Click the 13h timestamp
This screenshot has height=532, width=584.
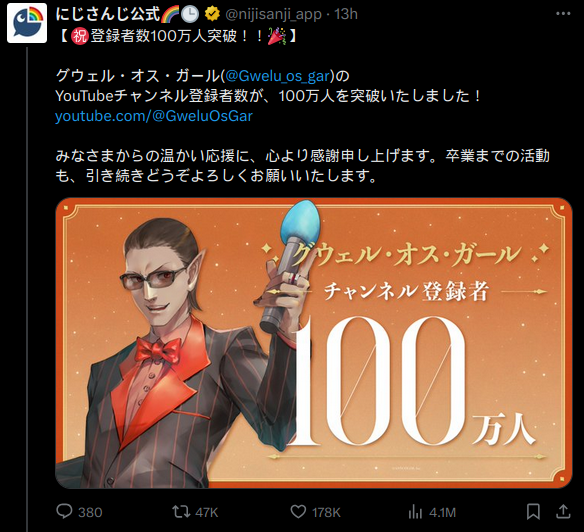(x=346, y=14)
